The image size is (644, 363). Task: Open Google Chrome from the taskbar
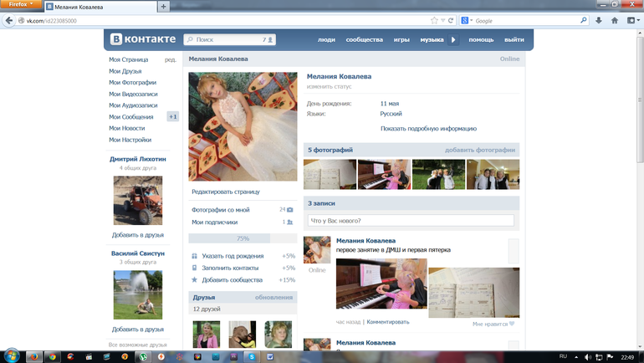[52, 357]
